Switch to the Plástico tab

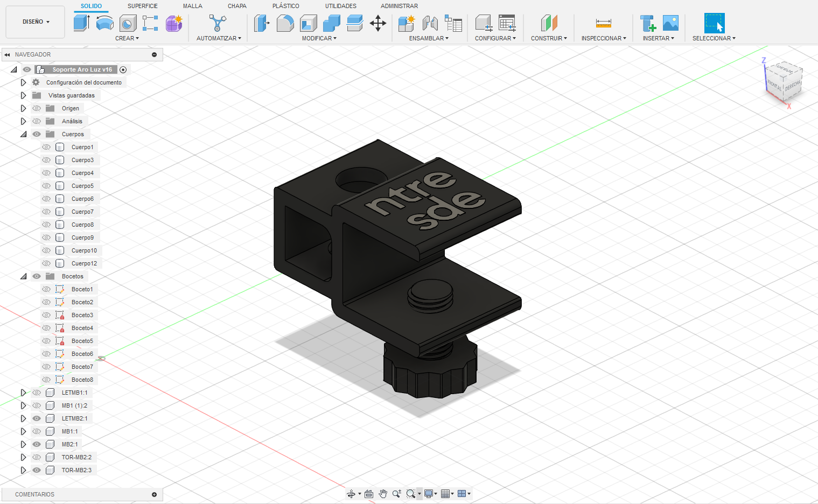(x=286, y=6)
